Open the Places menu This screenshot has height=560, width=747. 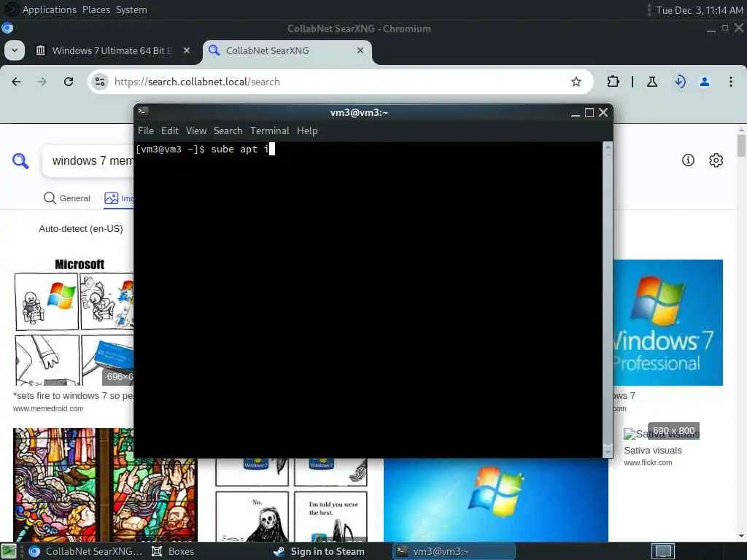96,9
